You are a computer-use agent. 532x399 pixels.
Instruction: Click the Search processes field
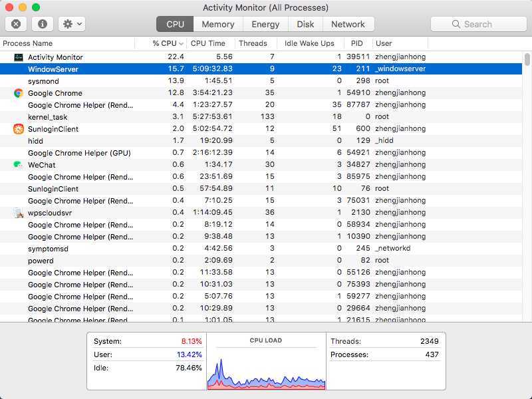click(478, 24)
